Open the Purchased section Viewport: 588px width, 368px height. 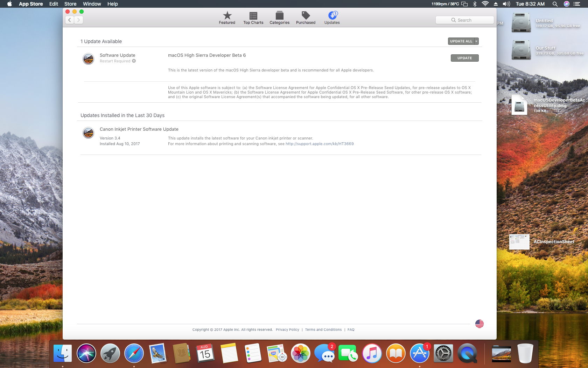click(x=306, y=18)
